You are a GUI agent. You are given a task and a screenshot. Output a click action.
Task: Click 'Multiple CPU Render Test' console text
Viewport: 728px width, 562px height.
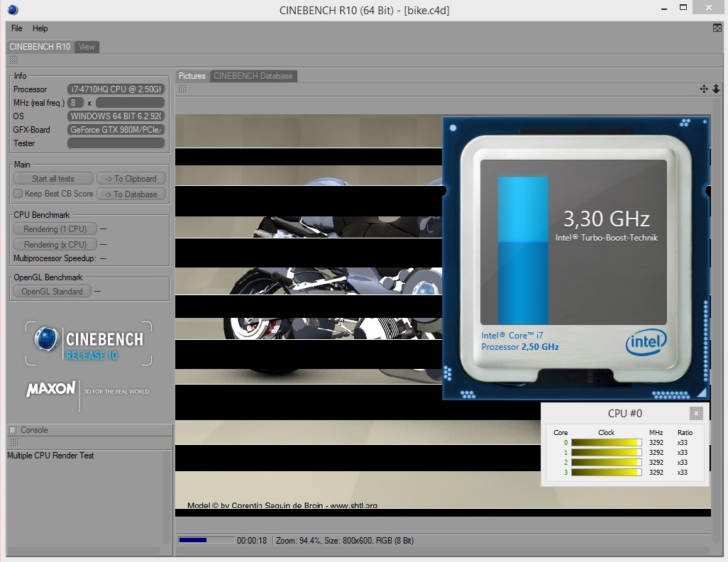pos(50,456)
